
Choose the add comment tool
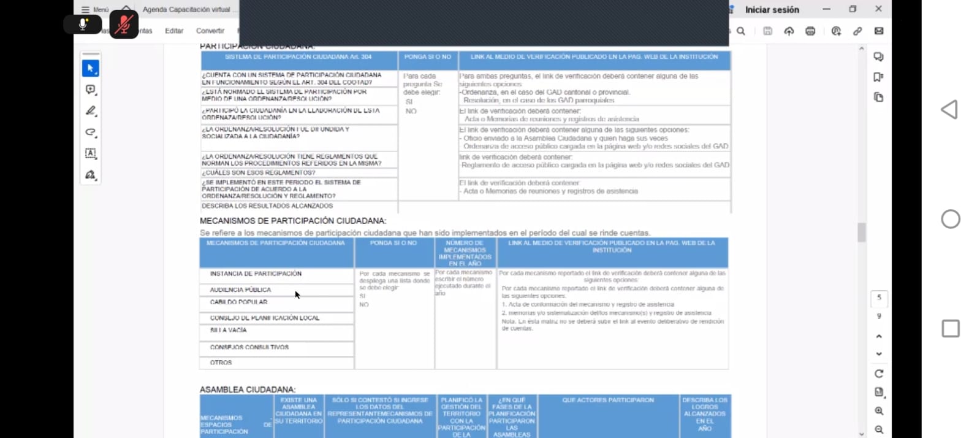[x=91, y=90]
